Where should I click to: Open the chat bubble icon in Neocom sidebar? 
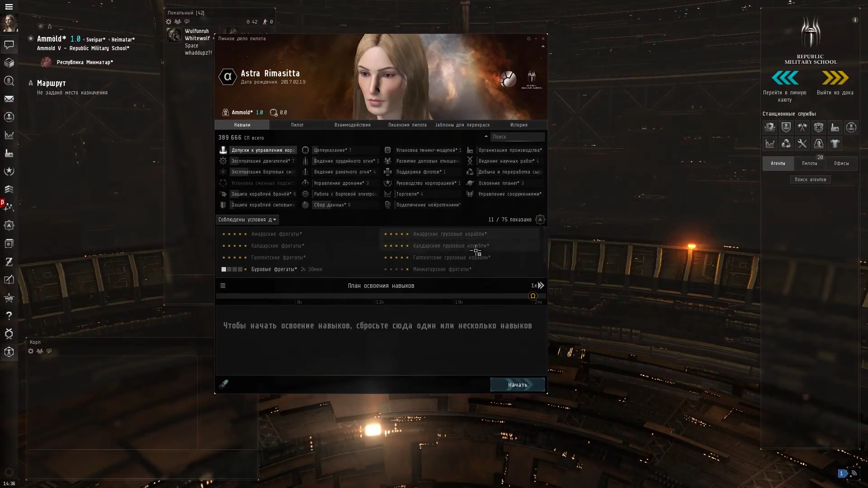pyautogui.click(x=9, y=45)
